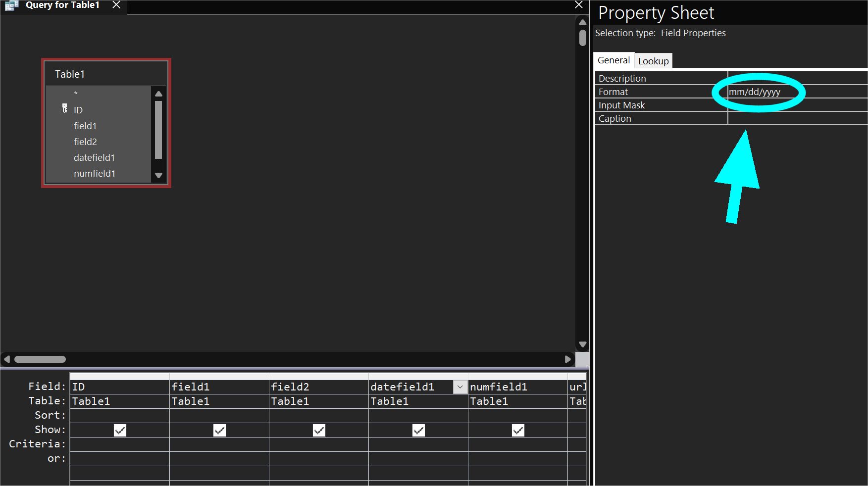
Task: Disable Show checkbox for numfield1
Action: pyautogui.click(x=518, y=430)
